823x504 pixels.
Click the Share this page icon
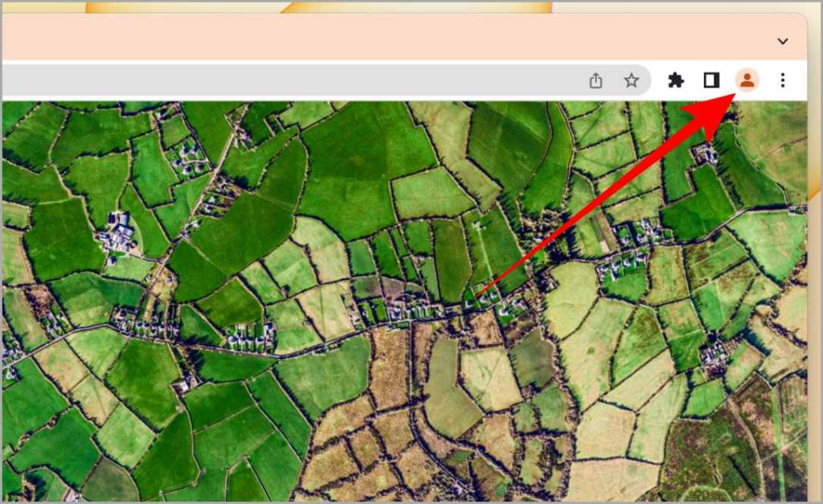coord(596,80)
